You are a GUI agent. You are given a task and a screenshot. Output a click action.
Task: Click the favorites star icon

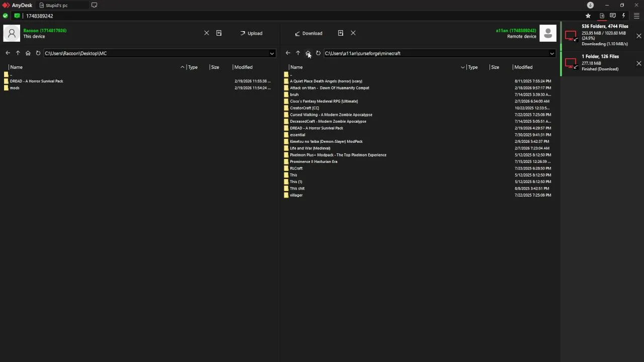pos(588,16)
